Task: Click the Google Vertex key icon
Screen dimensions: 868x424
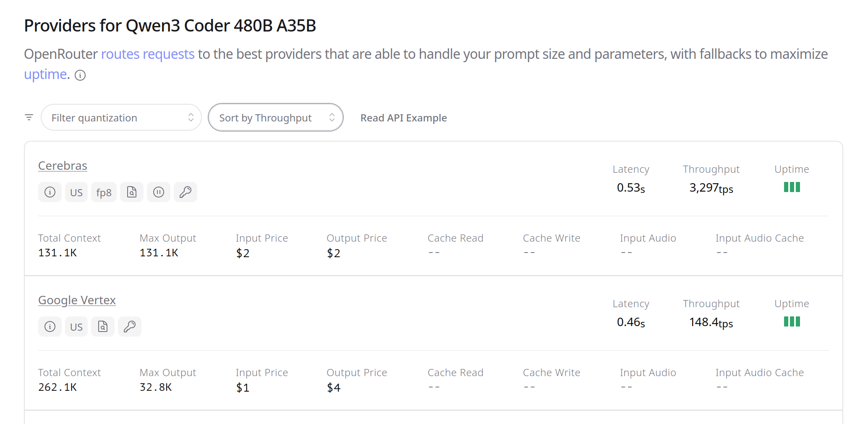Action: point(130,327)
